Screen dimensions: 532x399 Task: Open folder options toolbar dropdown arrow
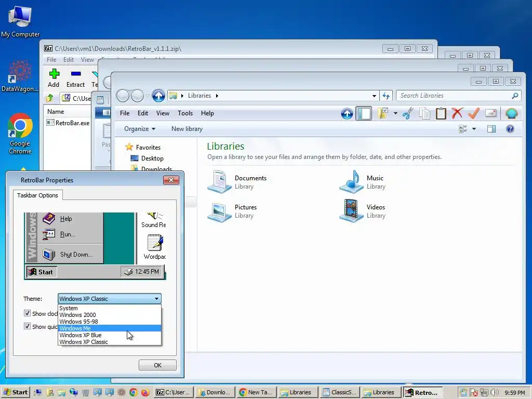point(395,113)
